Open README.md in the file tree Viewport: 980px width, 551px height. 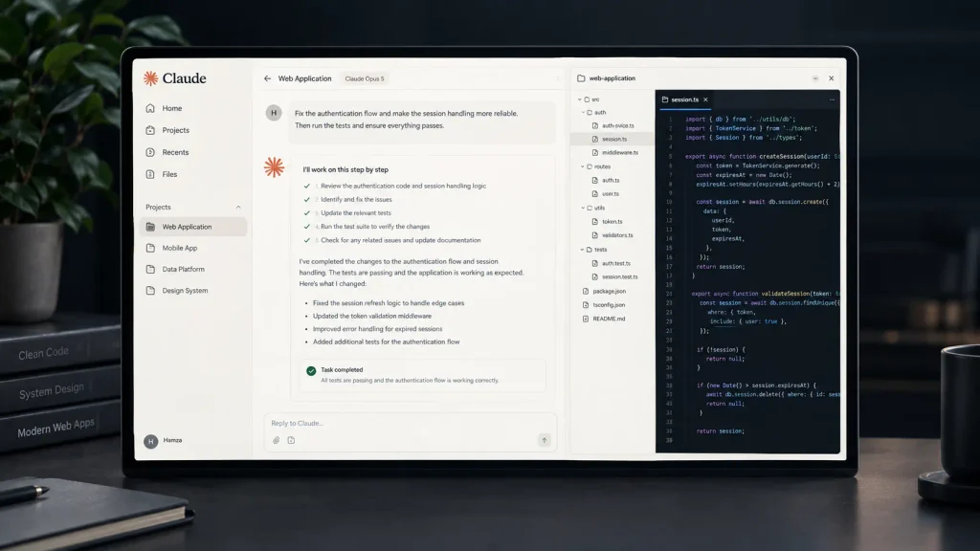[x=604, y=319]
